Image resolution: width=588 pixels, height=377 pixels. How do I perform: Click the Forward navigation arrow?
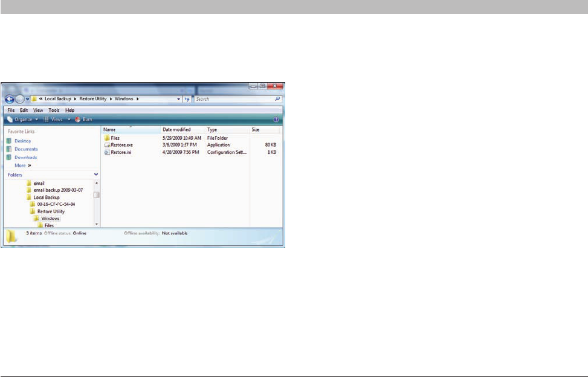[x=20, y=99]
